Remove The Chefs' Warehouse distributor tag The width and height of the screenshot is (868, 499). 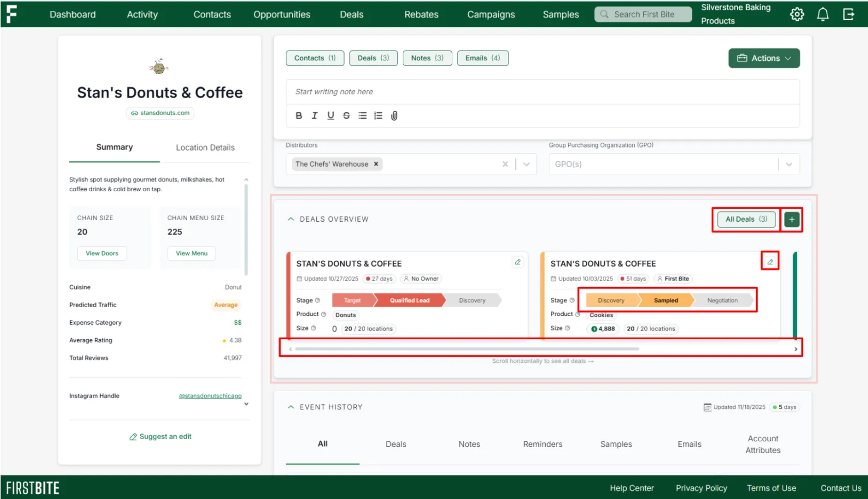pos(376,164)
